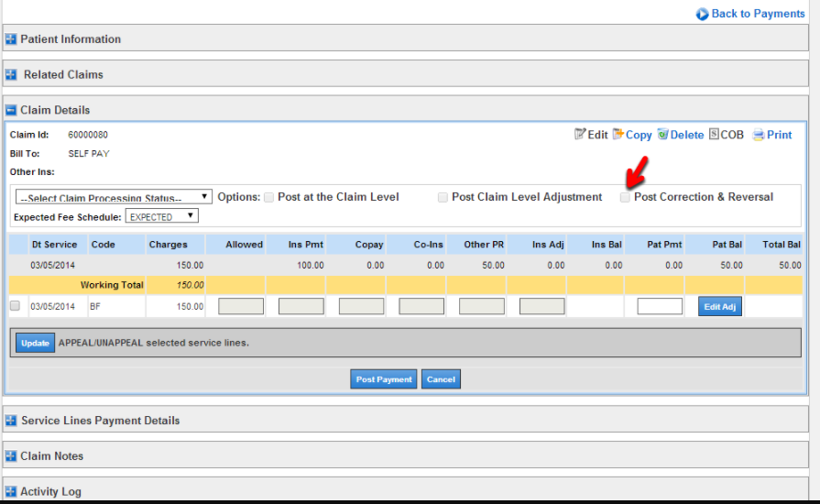Expand the Patient Information section
This screenshot has width=820, height=504.
click(11, 39)
